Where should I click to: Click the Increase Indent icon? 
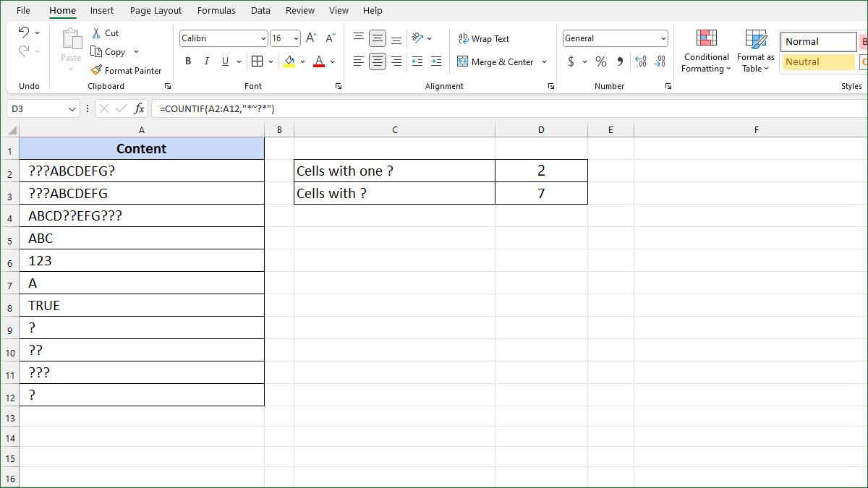(x=435, y=61)
